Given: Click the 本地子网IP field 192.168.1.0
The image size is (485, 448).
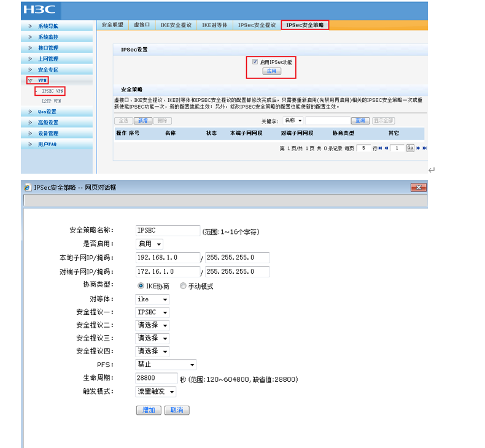Looking at the screenshot, I should tap(168, 258).
